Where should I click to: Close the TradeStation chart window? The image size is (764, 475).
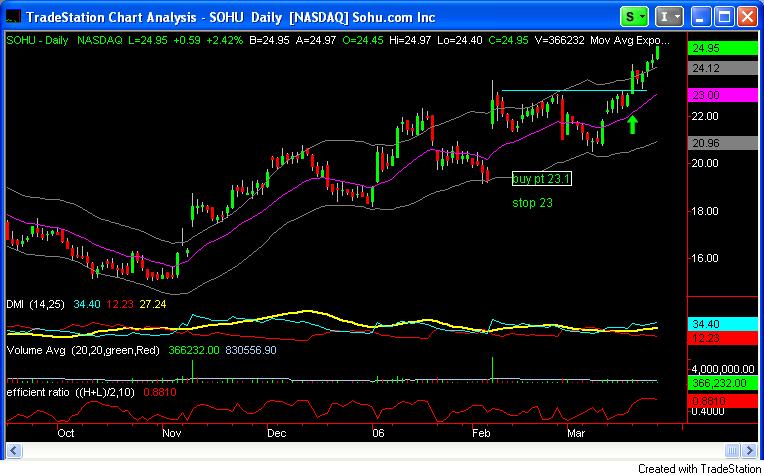747,18
